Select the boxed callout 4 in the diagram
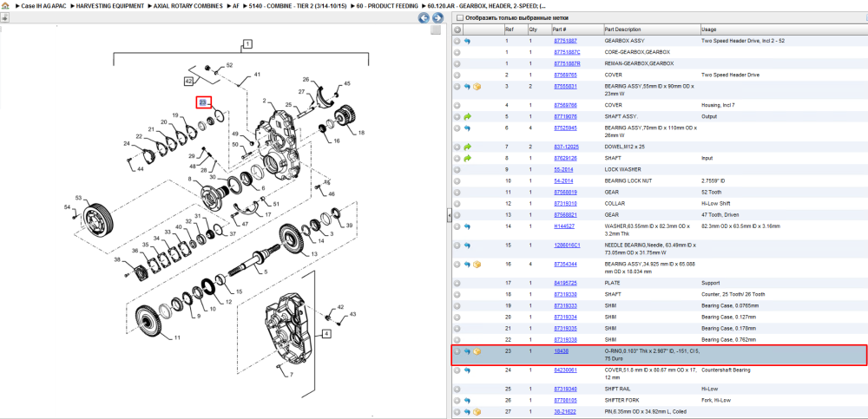The image size is (868, 419). click(326, 334)
